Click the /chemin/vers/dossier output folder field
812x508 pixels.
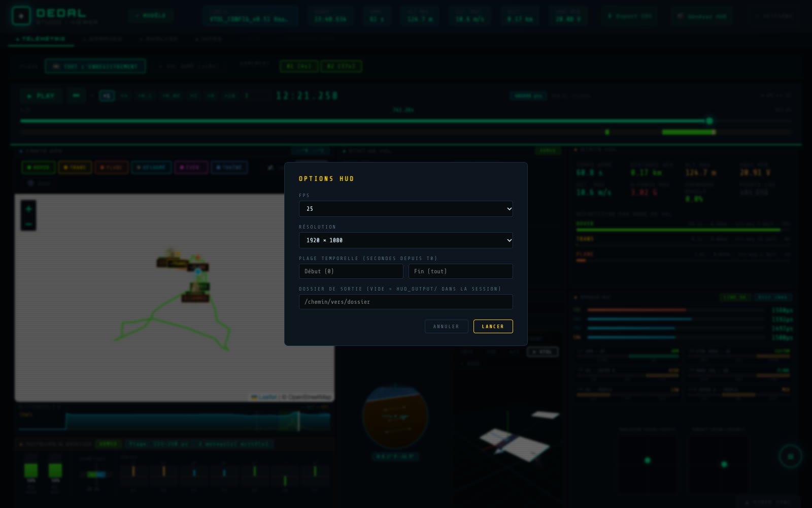405,302
